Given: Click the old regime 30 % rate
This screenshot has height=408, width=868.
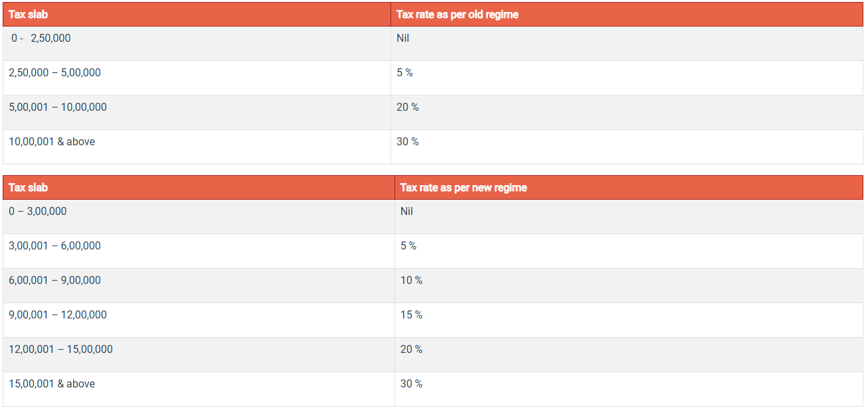Looking at the screenshot, I should pos(408,142).
